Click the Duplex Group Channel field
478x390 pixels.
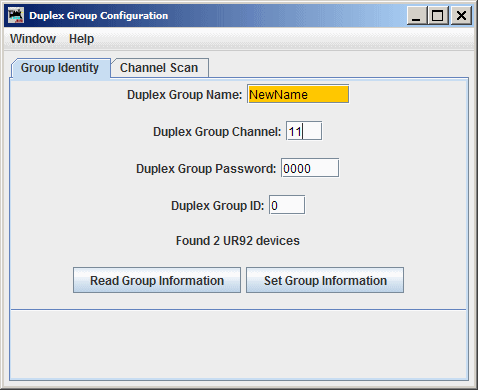pyautogui.click(x=304, y=131)
